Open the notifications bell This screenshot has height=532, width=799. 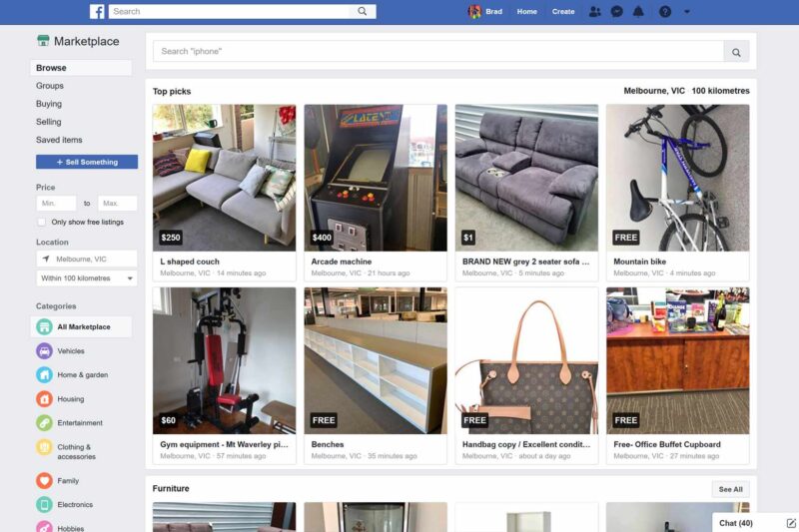point(638,11)
